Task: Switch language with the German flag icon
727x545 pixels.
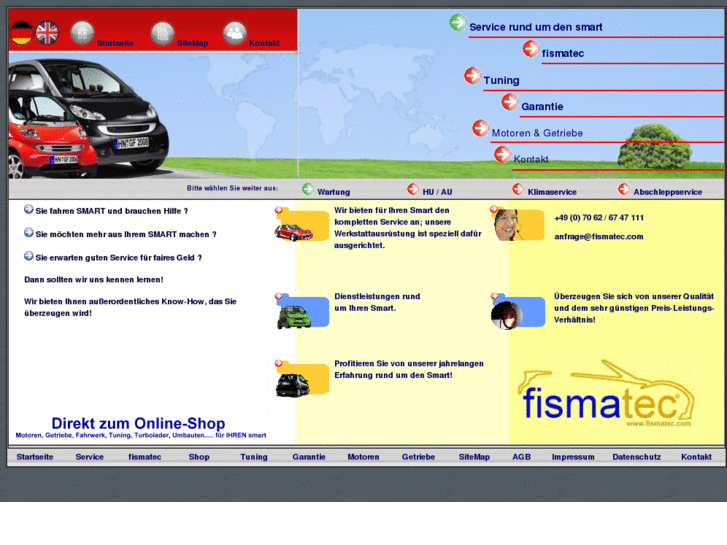Action: click(x=21, y=33)
